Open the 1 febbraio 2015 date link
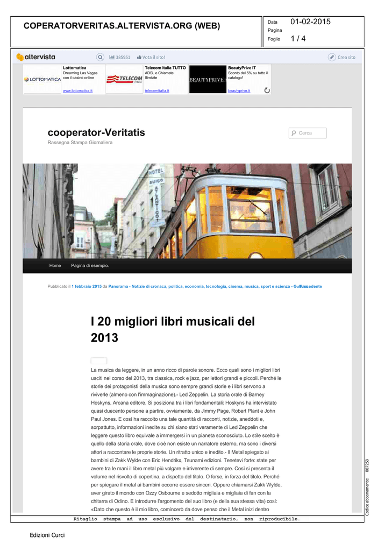Viewport: 392px width, 551px height. coord(87,287)
